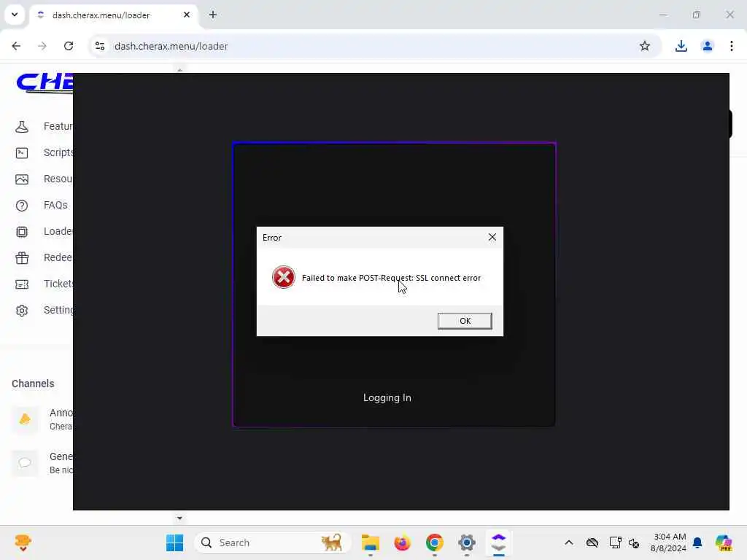Screen dimensions: 747x560
Task: Open the Redeem gift icon in sidebar
Action: (22, 257)
